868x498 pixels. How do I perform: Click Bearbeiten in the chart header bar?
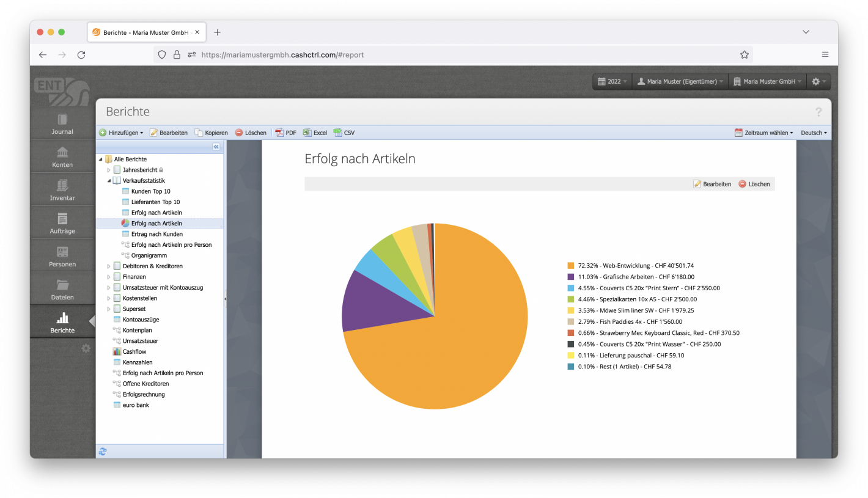712,184
